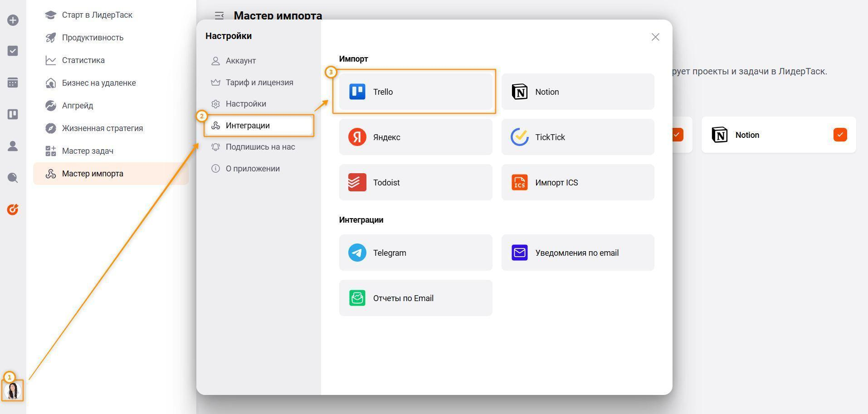This screenshot has width=868, height=414.
Task: Open Жизненная стратегия menu item
Action: (111, 128)
